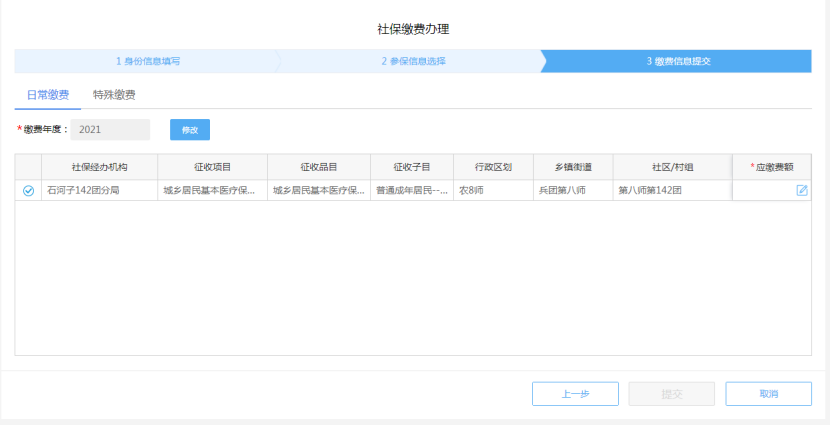Click the 社保经办机构 column header
Screen dimensions: 830x425
pyautogui.click(x=100, y=167)
